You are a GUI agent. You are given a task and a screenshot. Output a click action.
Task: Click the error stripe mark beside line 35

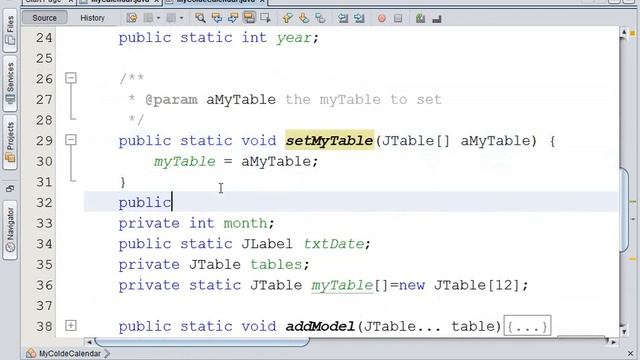(633, 259)
